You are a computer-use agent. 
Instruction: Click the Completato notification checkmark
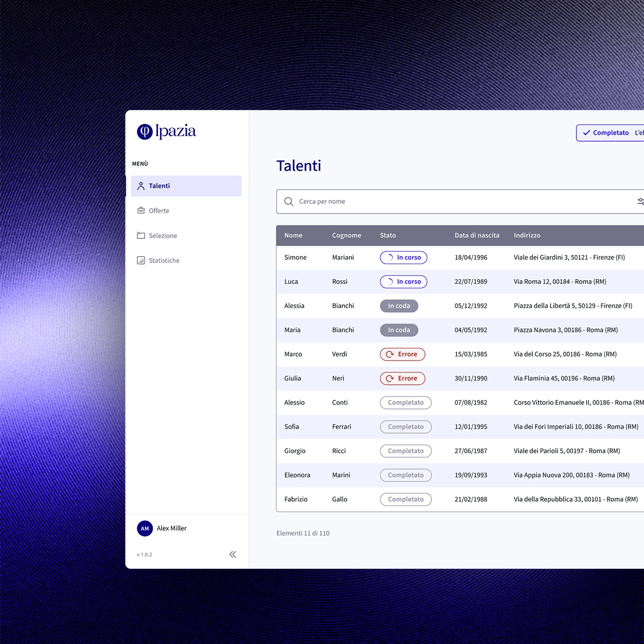pyautogui.click(x=587, y=133)
